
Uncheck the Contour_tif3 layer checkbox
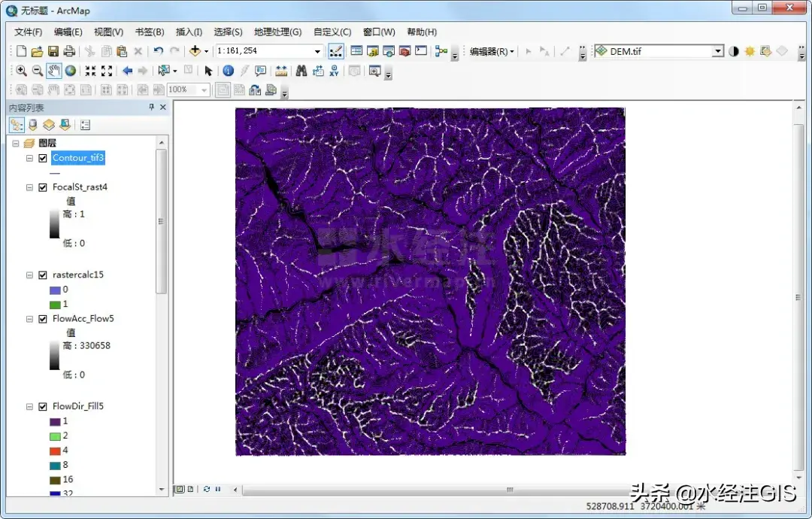[43, 158]
